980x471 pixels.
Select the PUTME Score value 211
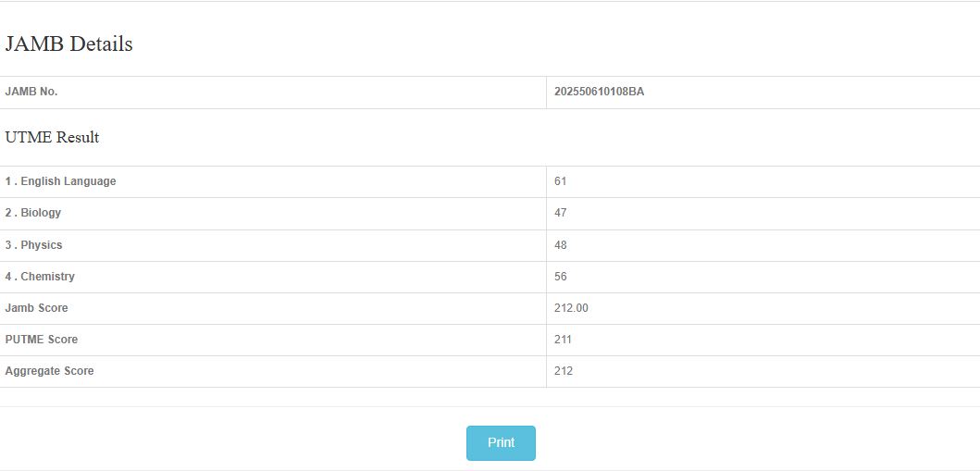coord(563,340)
